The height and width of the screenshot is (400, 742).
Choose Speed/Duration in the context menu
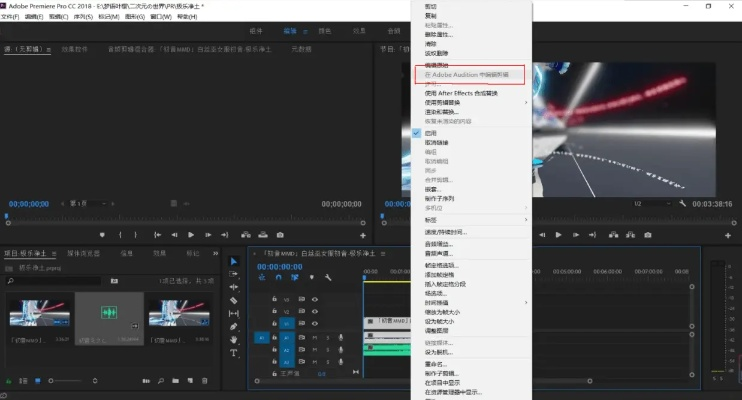coord(446,232)
